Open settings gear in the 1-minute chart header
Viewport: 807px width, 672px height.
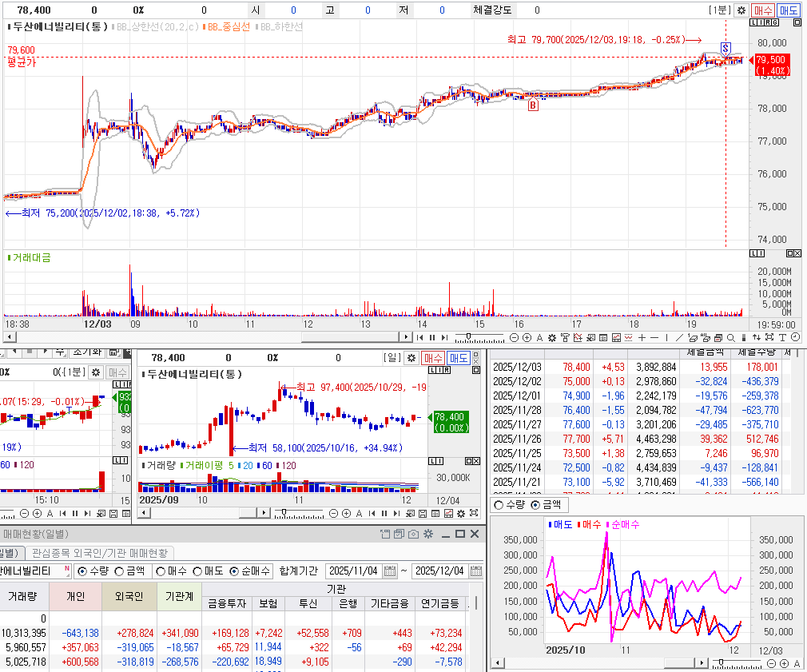[741, 10]
